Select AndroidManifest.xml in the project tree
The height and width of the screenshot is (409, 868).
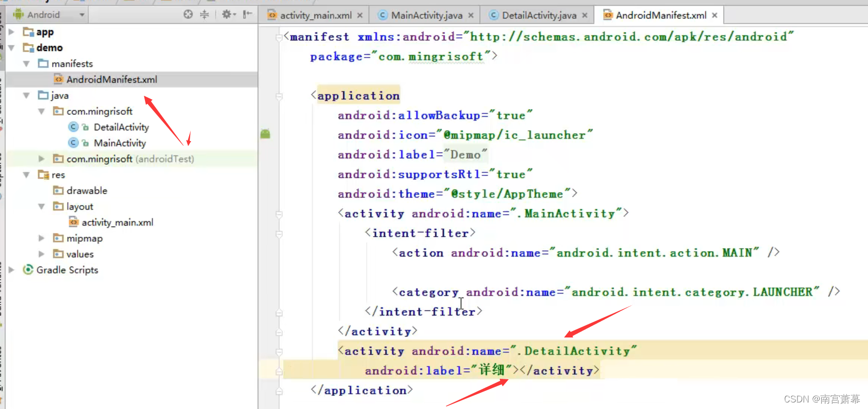[x=132, y=79]
